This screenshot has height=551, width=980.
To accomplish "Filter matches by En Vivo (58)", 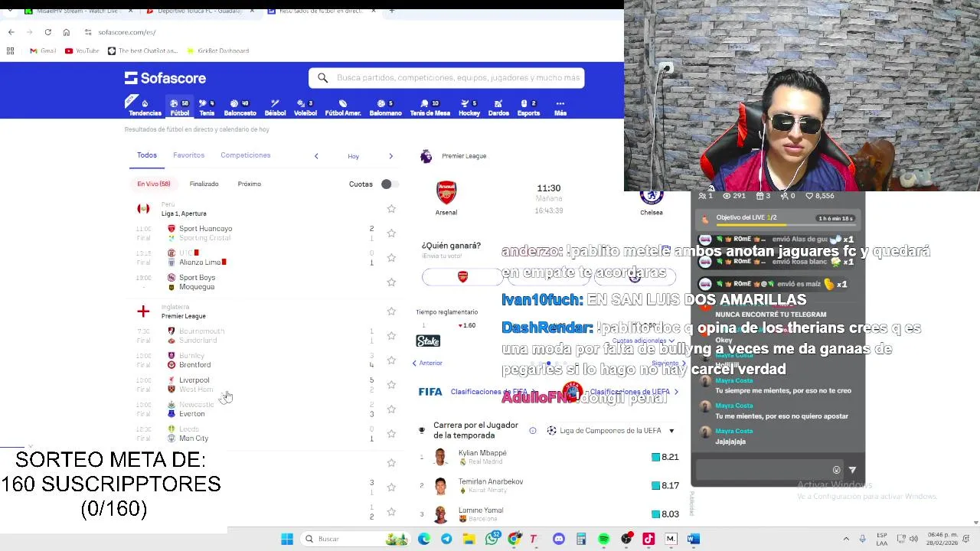I will pos(154,184).
